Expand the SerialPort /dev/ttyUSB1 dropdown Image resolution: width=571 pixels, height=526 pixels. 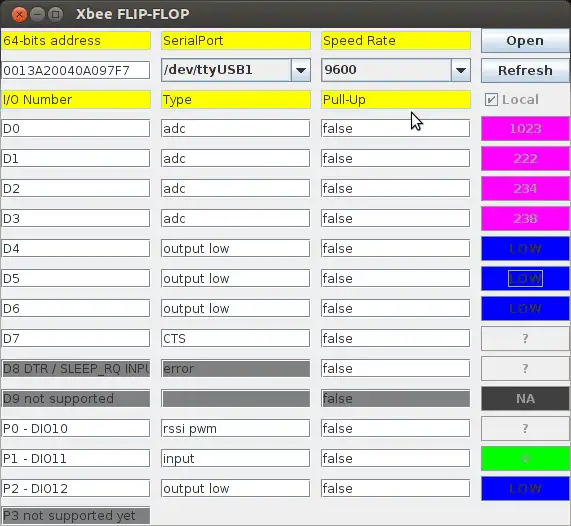pos(301,70)
